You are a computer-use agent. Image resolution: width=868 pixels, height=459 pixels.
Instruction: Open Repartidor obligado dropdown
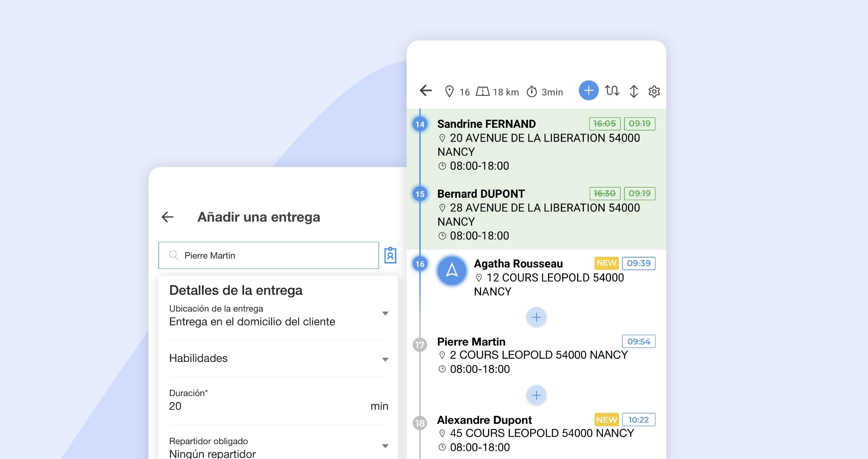tap(385, 446)
